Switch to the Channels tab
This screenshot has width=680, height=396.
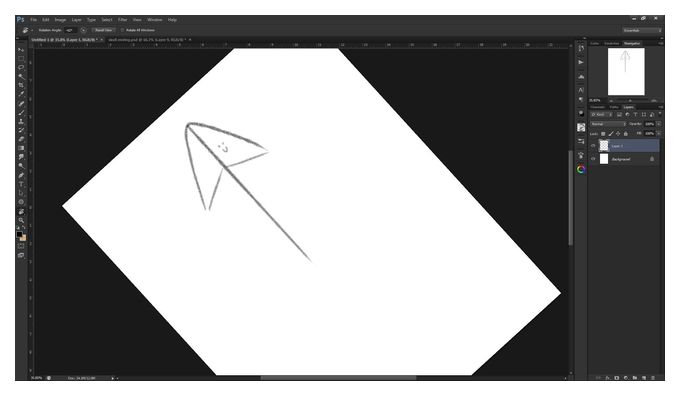pos(597,107)
